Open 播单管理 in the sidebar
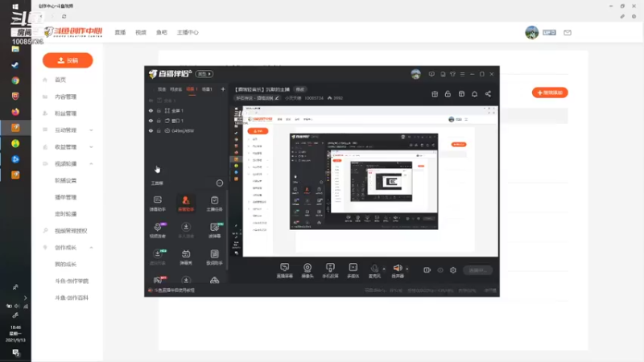The height and width of the screenshot is (362, 644). click(x=66, y=197)
